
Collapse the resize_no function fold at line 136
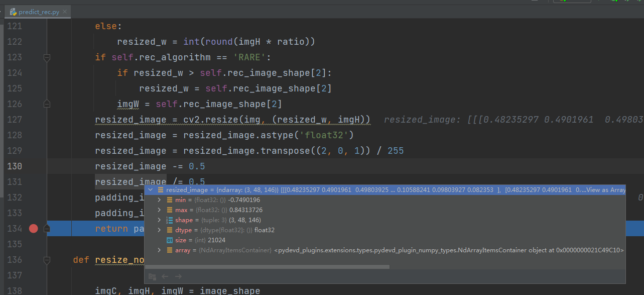coord(47,260)
